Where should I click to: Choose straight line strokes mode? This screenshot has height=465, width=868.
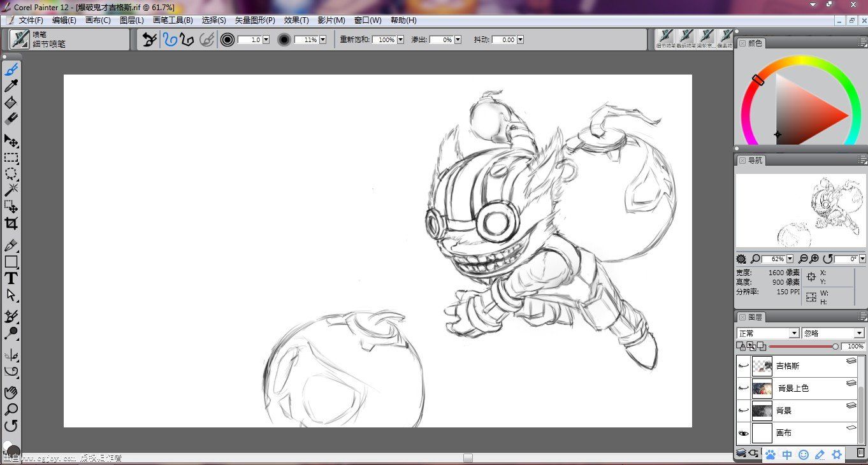pyautogui.click(x=187, y=39)
